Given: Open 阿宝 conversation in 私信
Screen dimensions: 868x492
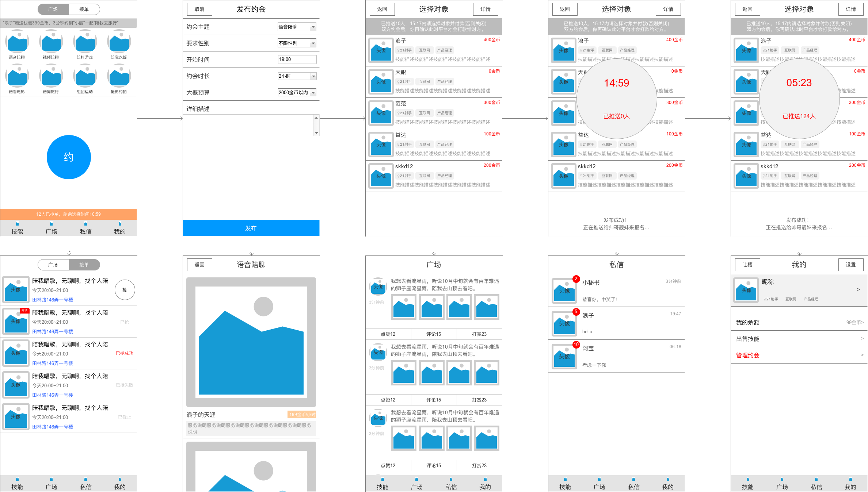Looking at the screenshot, I should tap(616, 356).
